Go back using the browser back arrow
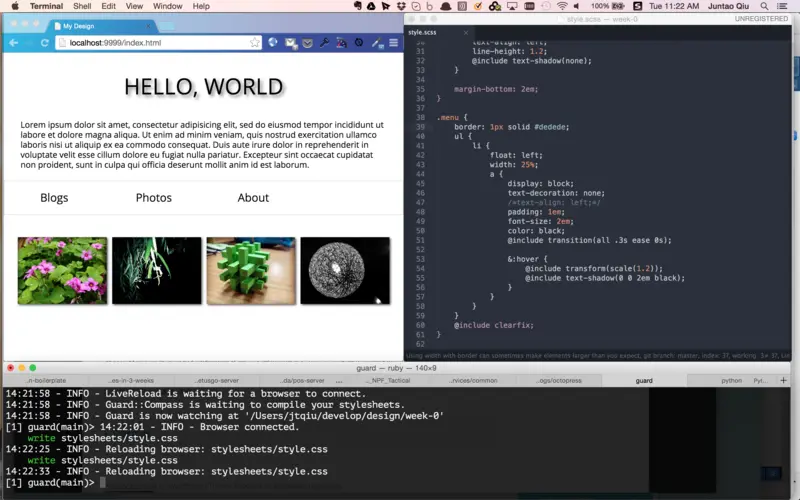 (x=14, y=43)
